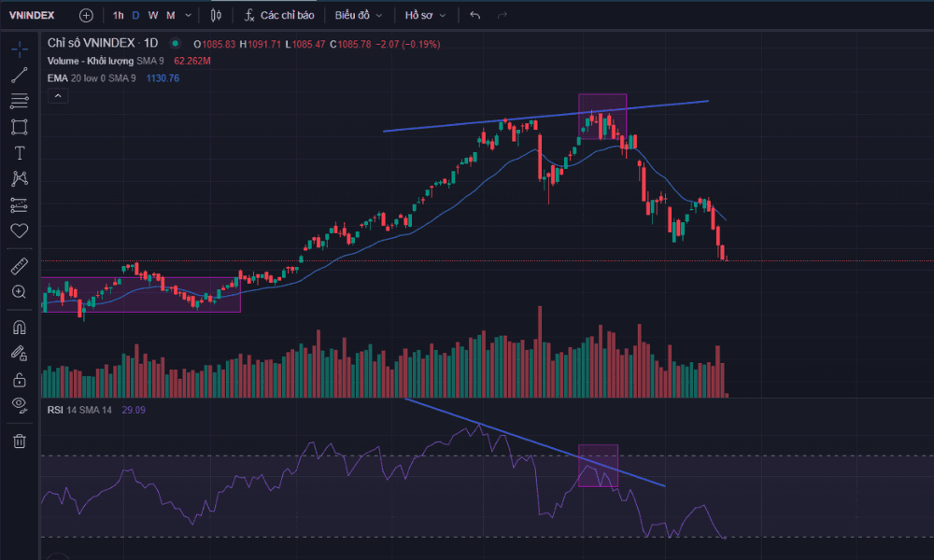
Task: Click the undo arrow button
Action: 475,15
